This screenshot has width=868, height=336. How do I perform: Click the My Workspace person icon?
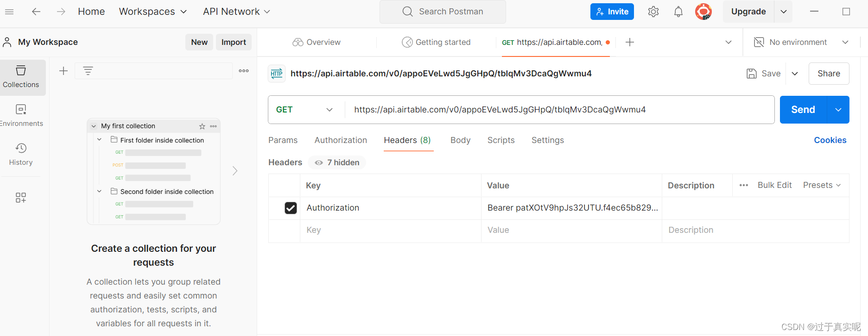click(x=7, y=42)
